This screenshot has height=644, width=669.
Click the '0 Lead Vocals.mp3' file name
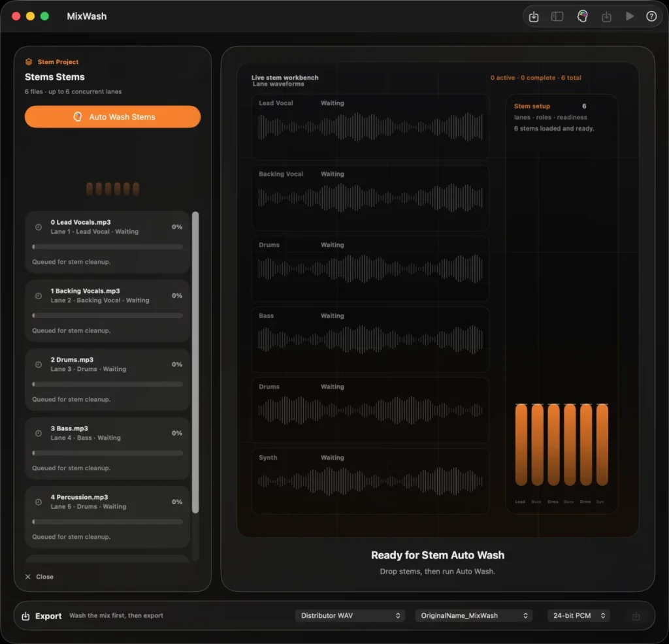point(80,222)
